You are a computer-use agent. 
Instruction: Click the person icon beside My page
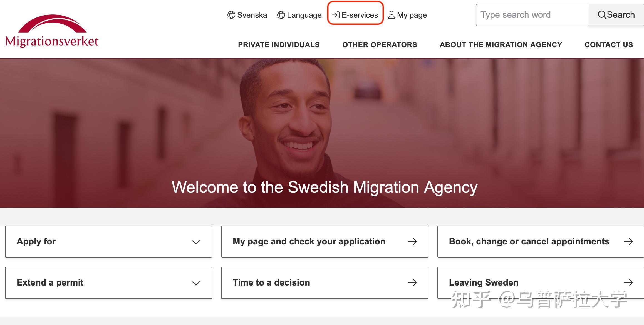[x=392, y=15]
